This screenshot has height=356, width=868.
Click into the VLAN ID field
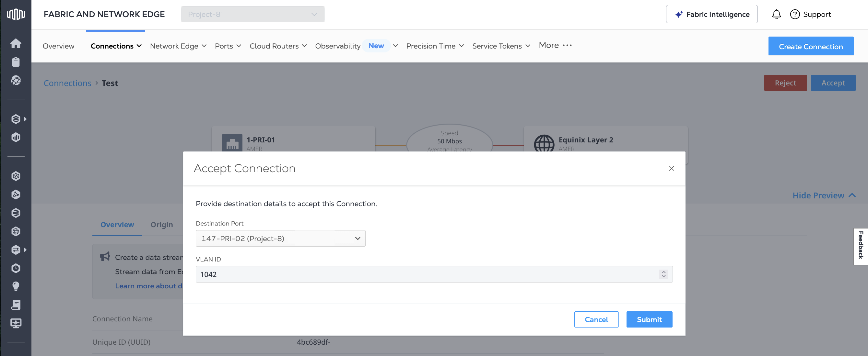tap(405, 274)
